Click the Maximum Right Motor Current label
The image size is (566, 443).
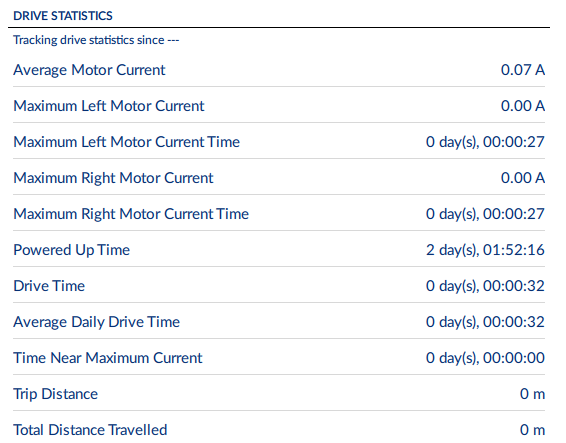(x=113, y=178)
